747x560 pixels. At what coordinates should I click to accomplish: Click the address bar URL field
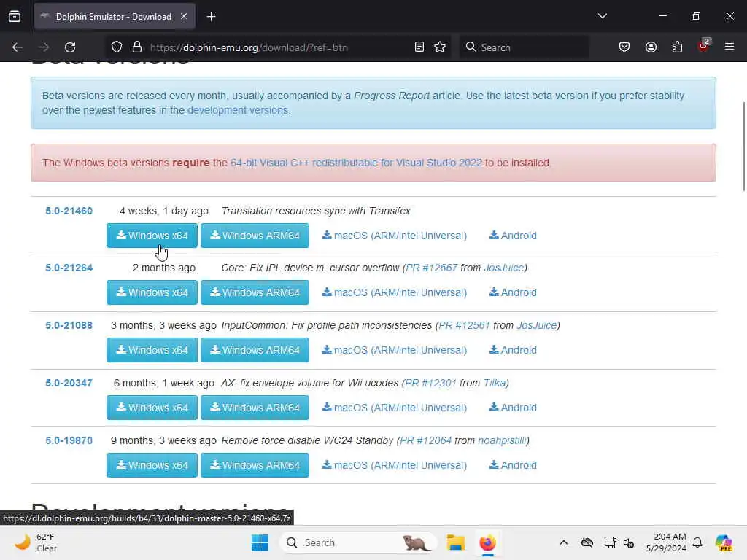(279, 47)
